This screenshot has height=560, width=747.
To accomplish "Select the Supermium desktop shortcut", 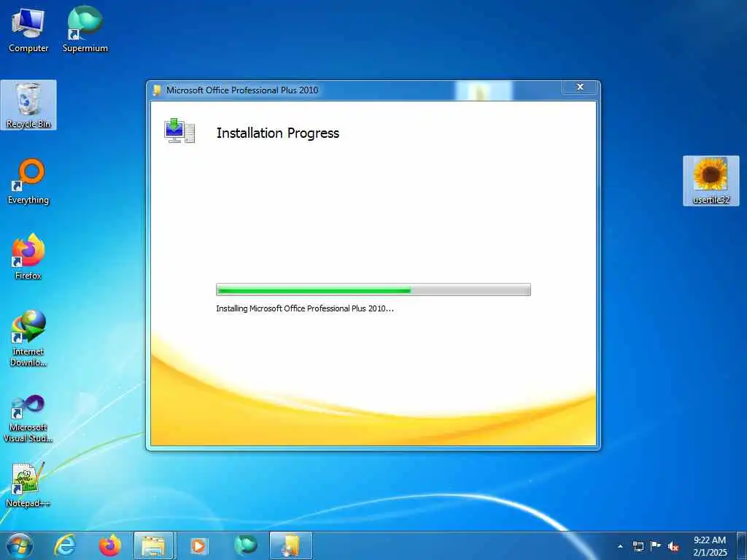I will (x=85, y=31).
